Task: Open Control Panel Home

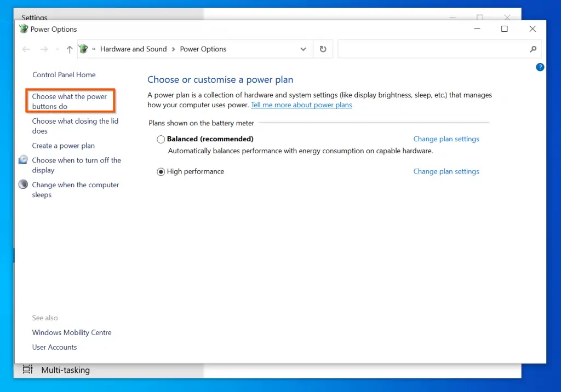Action: (x=64, y=75)
